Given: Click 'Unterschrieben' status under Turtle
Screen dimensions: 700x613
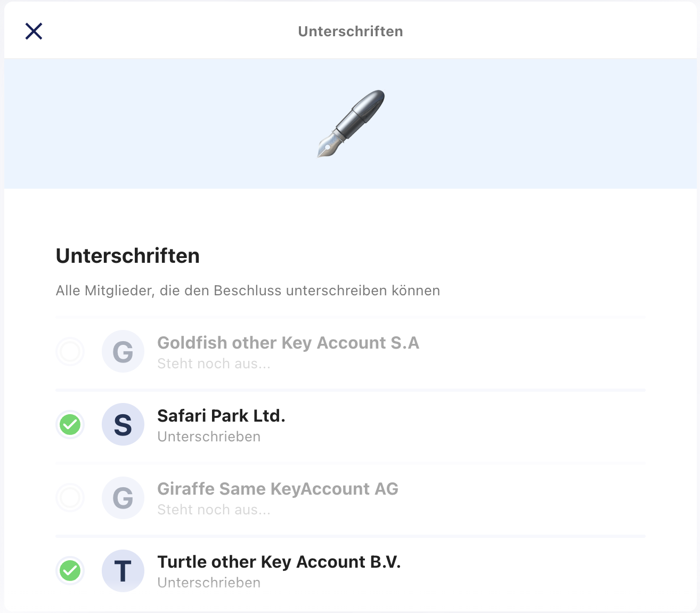Looking at the screenshot, I should 209,583.
